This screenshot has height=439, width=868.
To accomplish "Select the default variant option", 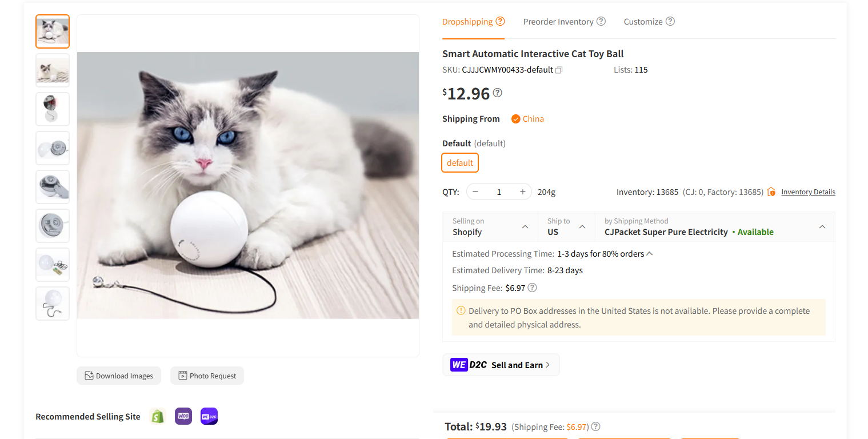I will tap(459, 162).
